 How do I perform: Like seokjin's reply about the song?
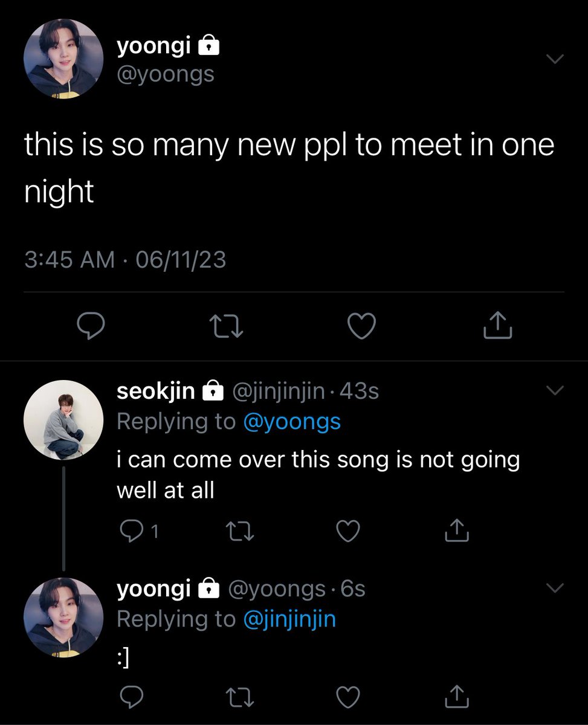click(347, 531)
